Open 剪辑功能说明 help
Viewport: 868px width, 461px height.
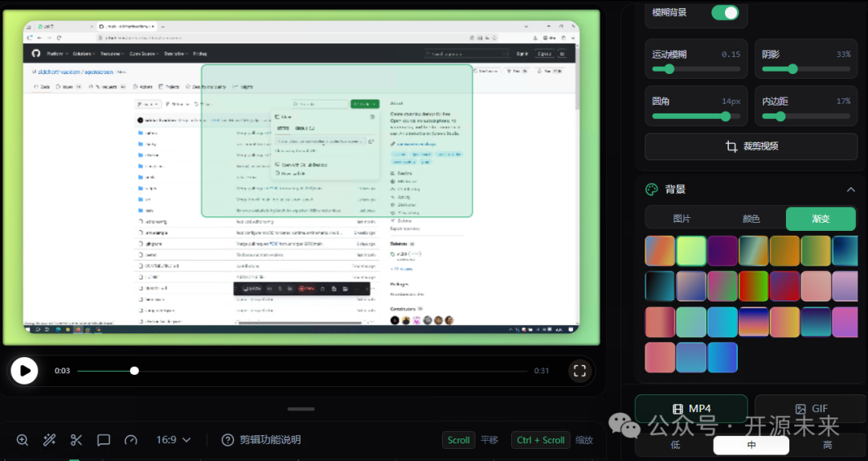tap(261, 440)
